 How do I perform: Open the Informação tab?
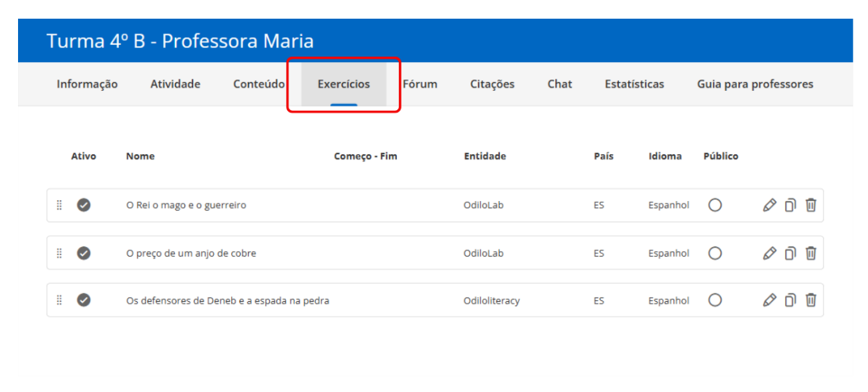[87, 84]
